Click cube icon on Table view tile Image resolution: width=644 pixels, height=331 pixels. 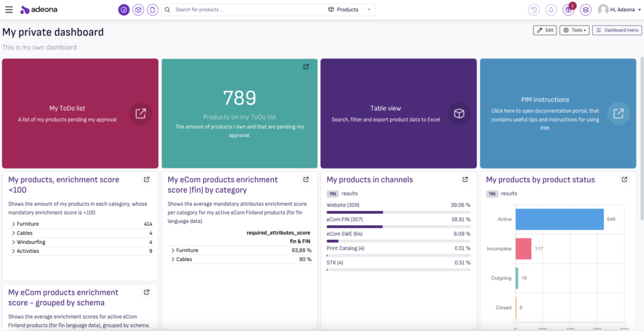[459, 113]
